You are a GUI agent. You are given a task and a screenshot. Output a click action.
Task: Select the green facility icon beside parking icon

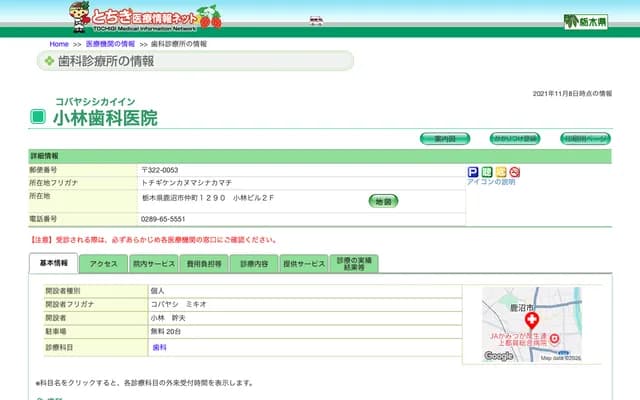(x=487, y=172)
